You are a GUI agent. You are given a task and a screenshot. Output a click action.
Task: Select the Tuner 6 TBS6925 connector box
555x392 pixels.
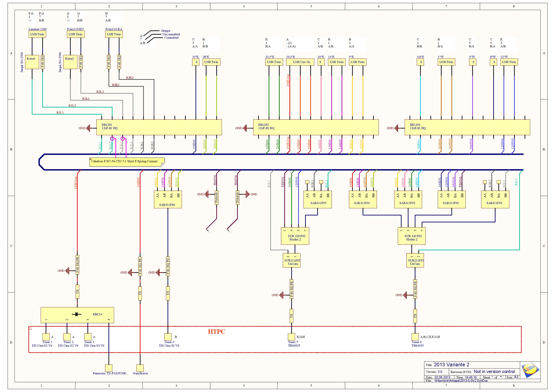[415, 337]
